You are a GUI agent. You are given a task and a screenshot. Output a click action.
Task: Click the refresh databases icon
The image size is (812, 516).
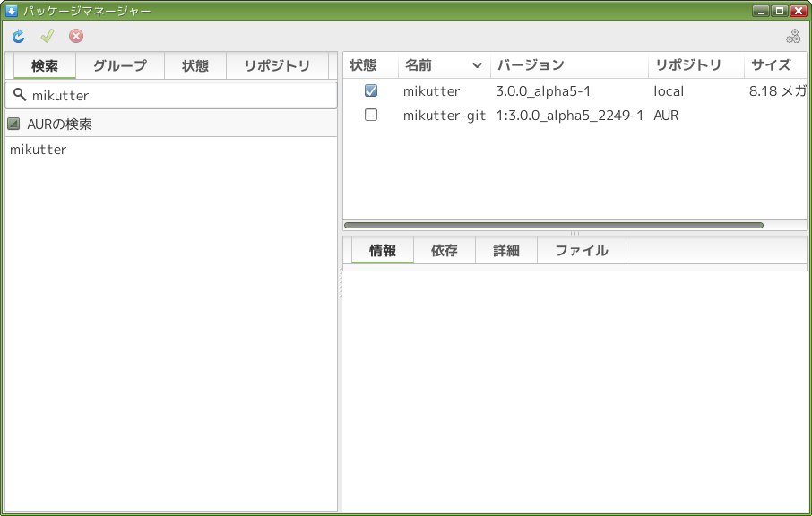coord(19,36)
